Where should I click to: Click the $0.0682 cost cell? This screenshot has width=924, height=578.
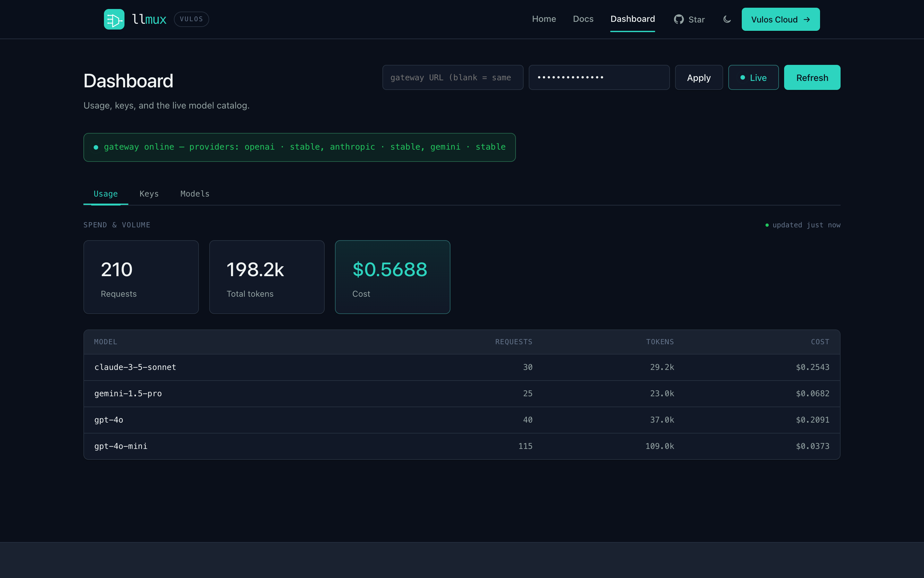pyautogui.click(x=812, y=393)
